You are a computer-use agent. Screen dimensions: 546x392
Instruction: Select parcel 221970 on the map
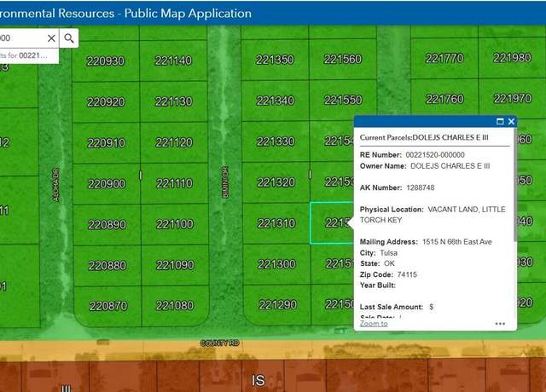click(512, 99)
